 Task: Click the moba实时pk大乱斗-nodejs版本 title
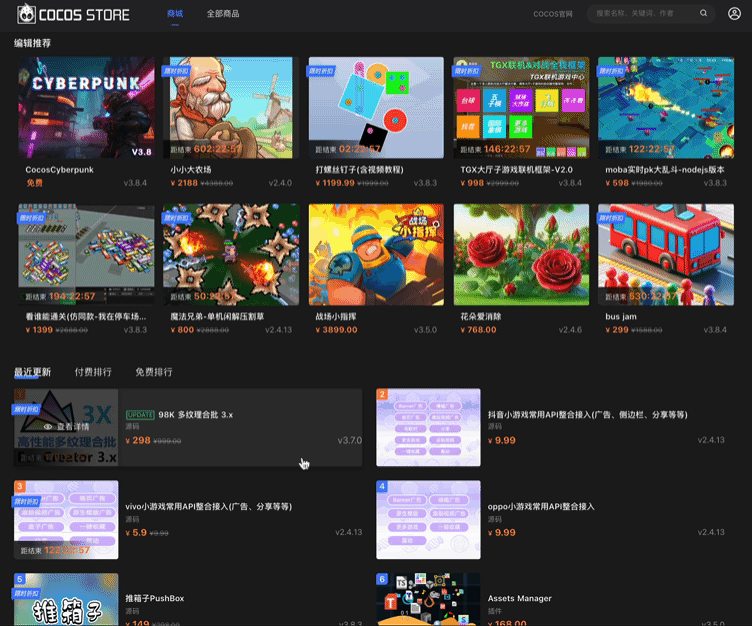point(665,170)
